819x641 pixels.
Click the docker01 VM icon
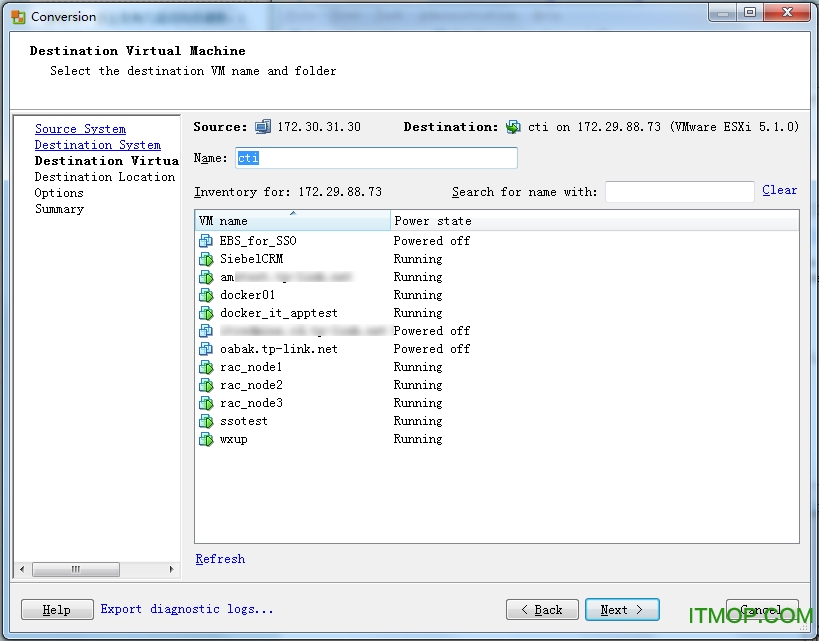point(206,295)
